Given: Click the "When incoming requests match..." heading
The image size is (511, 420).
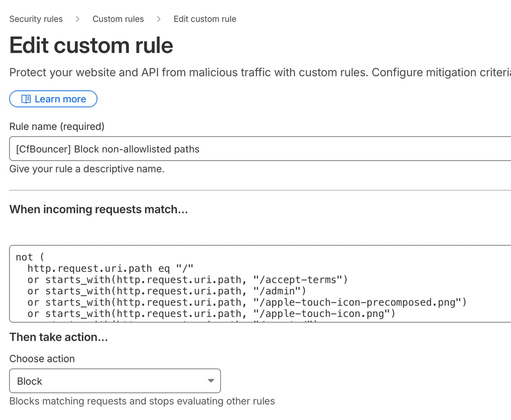Looking at the screenshot, I should click(98, 210).
